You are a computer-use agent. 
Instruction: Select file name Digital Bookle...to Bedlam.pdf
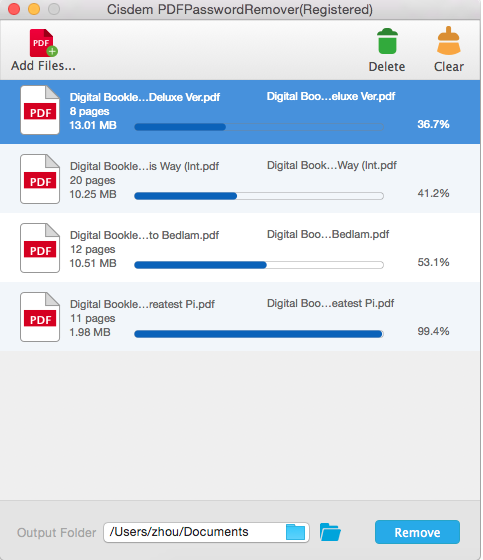[144, 235]
